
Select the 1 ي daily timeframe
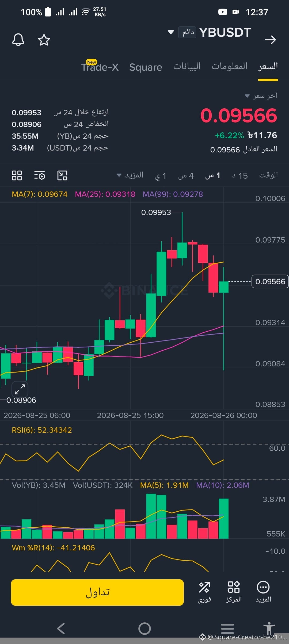(161, 176)
